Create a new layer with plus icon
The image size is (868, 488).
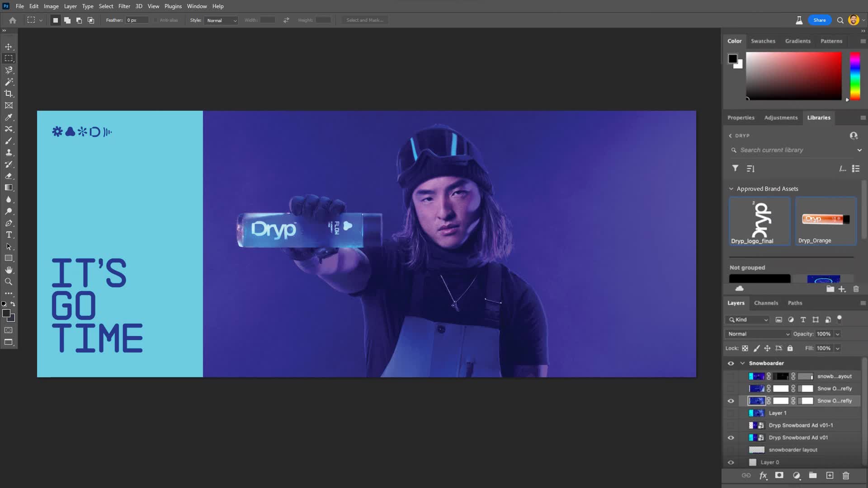point(830,475)
